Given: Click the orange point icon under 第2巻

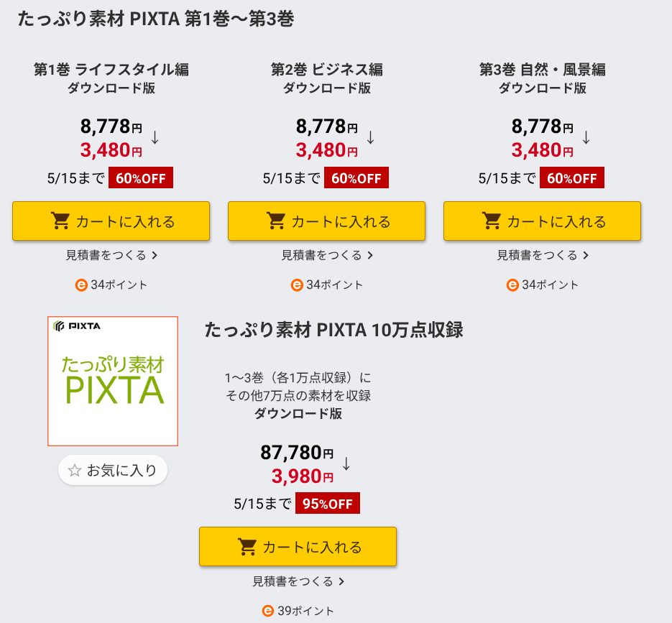Looking at the screenshot, I should [297, 285].
